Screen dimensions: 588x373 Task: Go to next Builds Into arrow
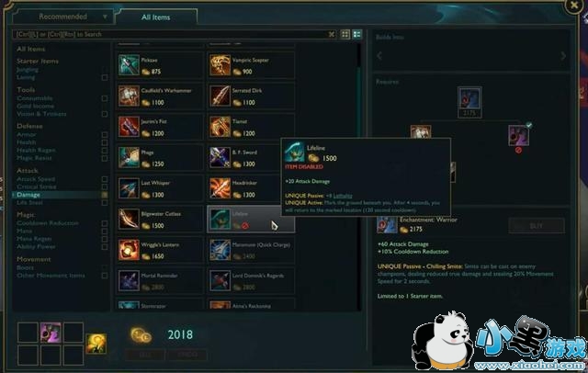click(x=563, y=56)
